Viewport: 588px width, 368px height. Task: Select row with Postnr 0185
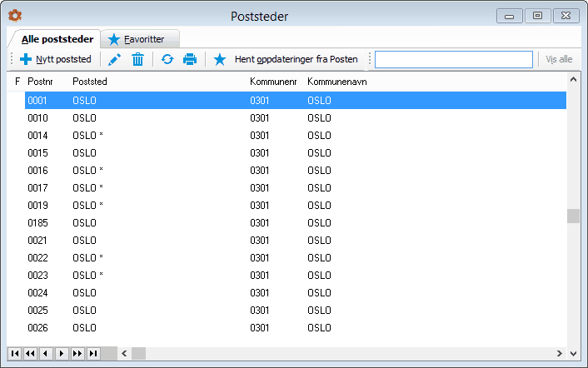[296, 223]
